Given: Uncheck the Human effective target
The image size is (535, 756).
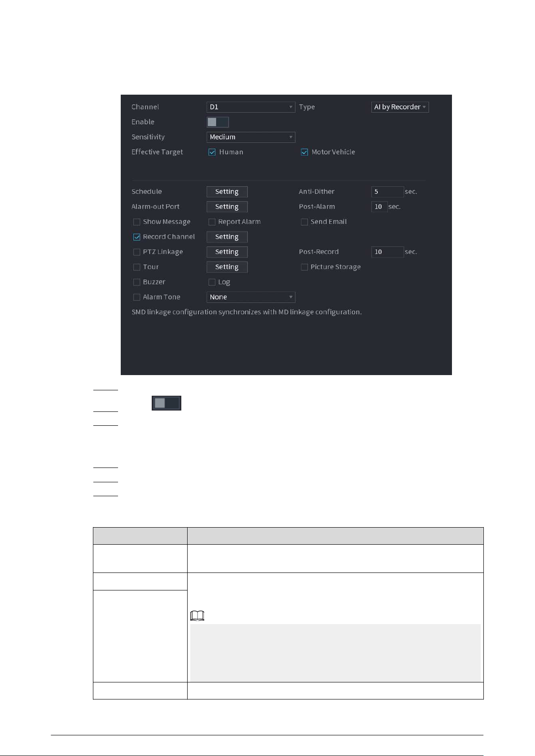Looking at the screenshot, I should [212, 152].
